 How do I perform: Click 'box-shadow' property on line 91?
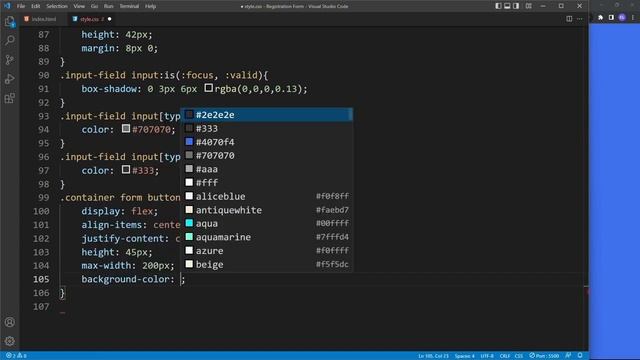tap(109, 89)
